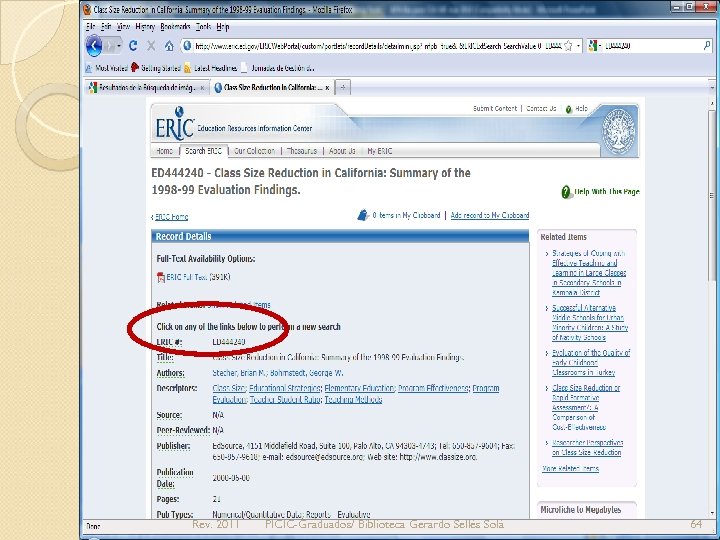Viewport: 720px width, 540px height.
Task: Click Help With This Page link
Action: tap(607, 191)
